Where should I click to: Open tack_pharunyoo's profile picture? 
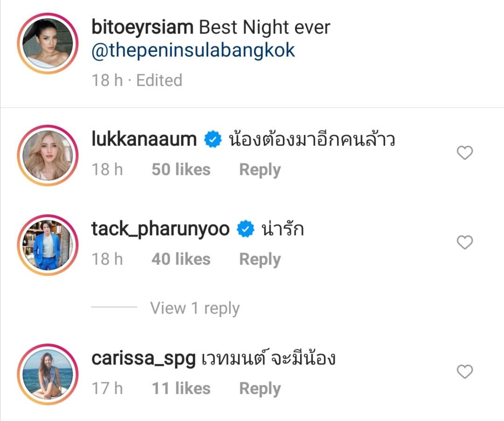click(48, 245)
